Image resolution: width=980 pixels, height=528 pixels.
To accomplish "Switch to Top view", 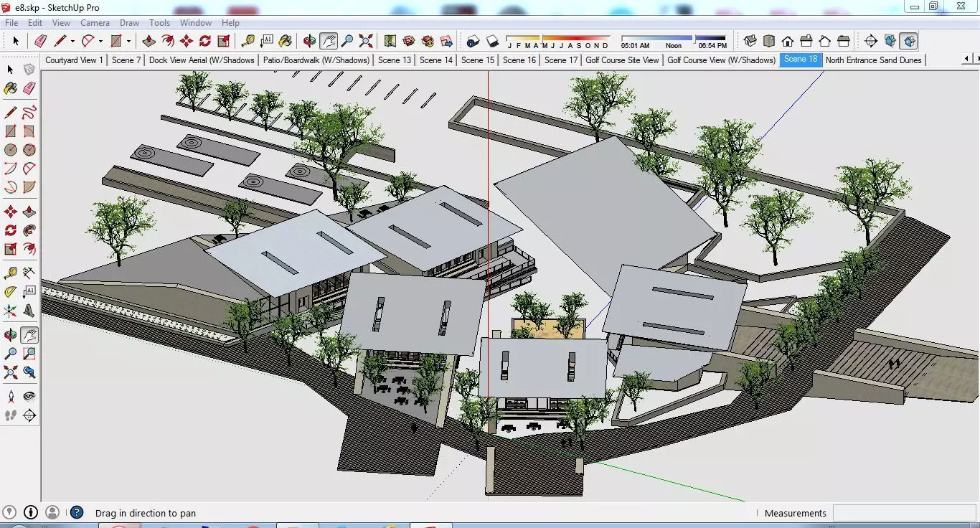I will tap(769, 41).
